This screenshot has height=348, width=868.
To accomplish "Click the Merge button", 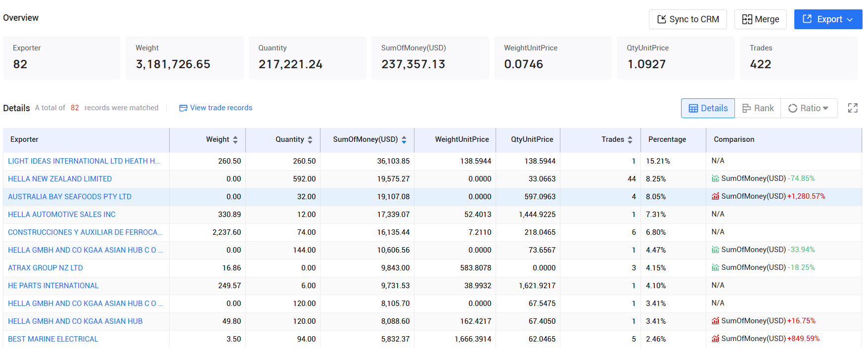I will (761, 19).
